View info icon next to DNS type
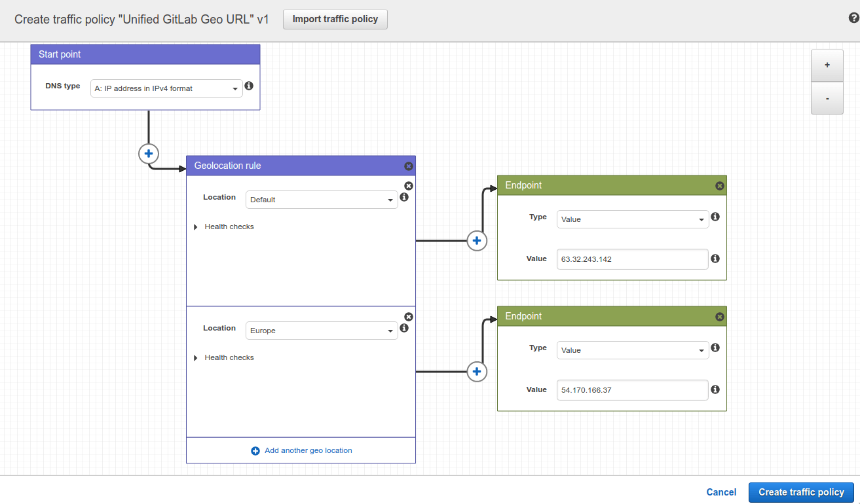This screenshot has width=860, height=504. tap(249, 85)
